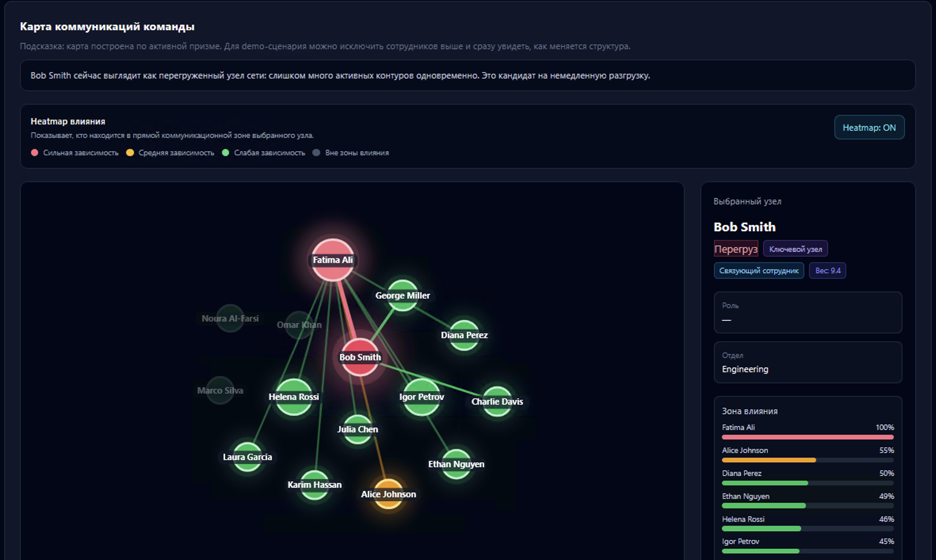Click the red Сильная зависимость legend dot
This screenshot has width=936, height=560.
coord(34,153)
